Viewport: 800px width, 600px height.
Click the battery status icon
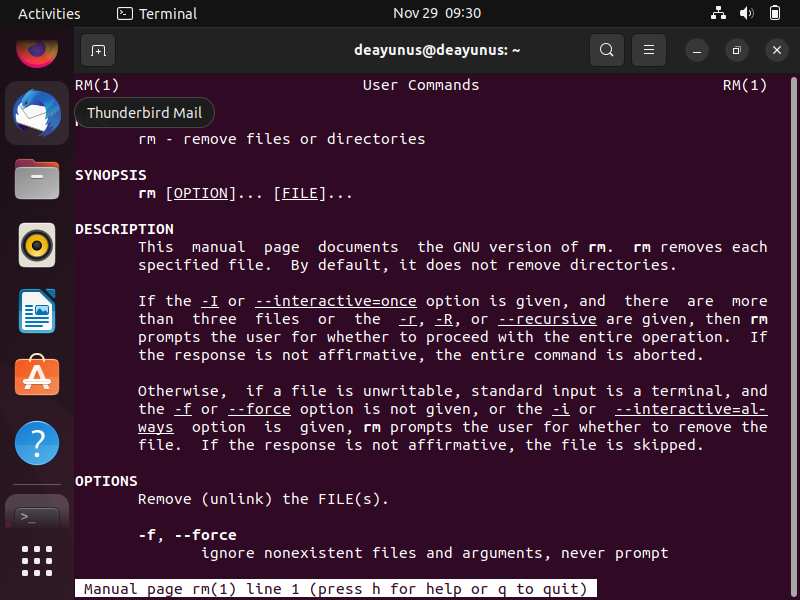pyautogui.click(x=774, y=13)
